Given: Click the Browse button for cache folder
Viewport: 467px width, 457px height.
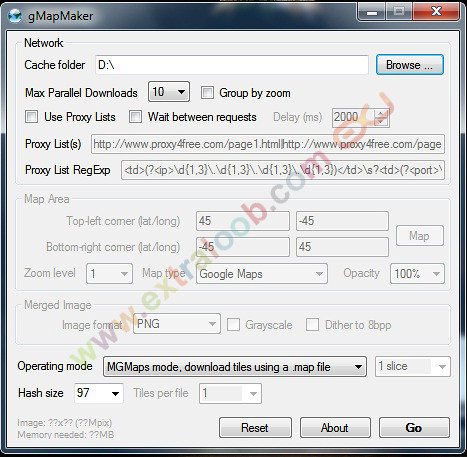Looking at the screenshot, I should 410,65.
